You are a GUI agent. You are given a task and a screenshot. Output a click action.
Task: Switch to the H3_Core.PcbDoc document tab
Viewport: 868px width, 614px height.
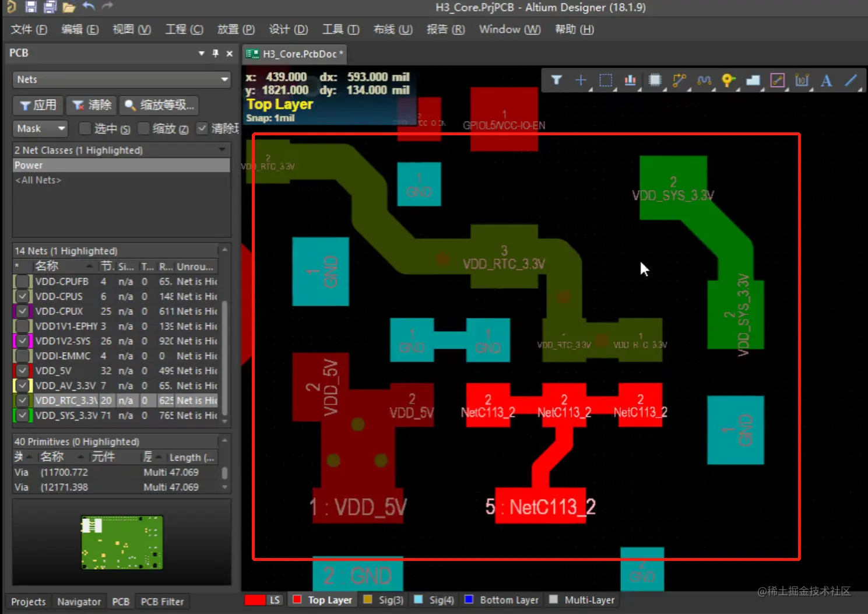pos(295,54)
